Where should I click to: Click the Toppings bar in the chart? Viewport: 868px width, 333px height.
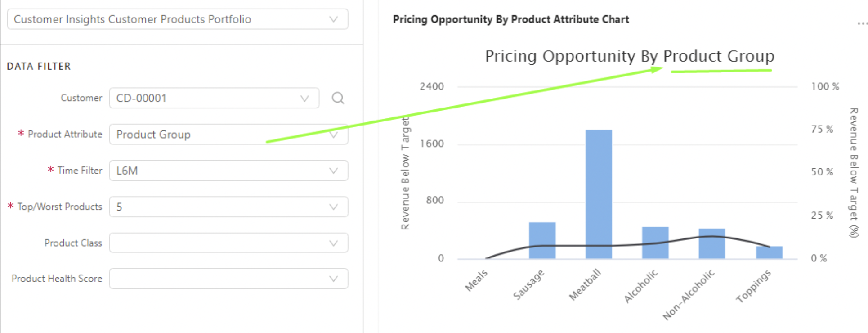click(769, 252)
